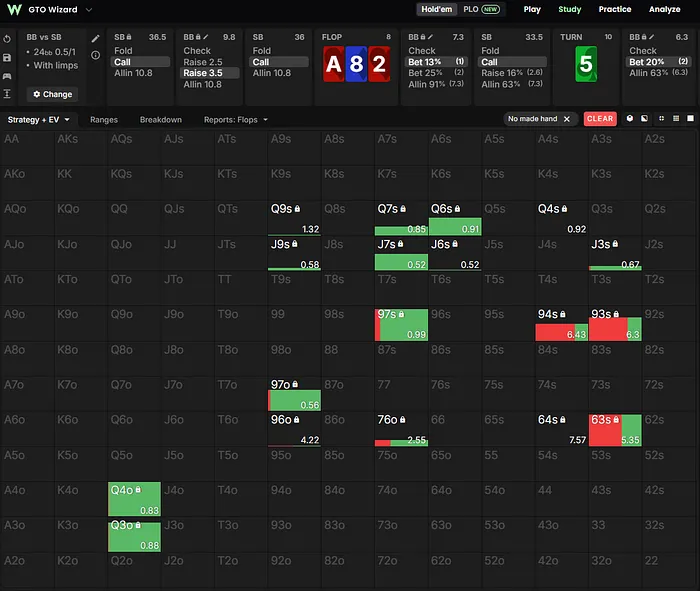Remove the No made hand filter

567,119
